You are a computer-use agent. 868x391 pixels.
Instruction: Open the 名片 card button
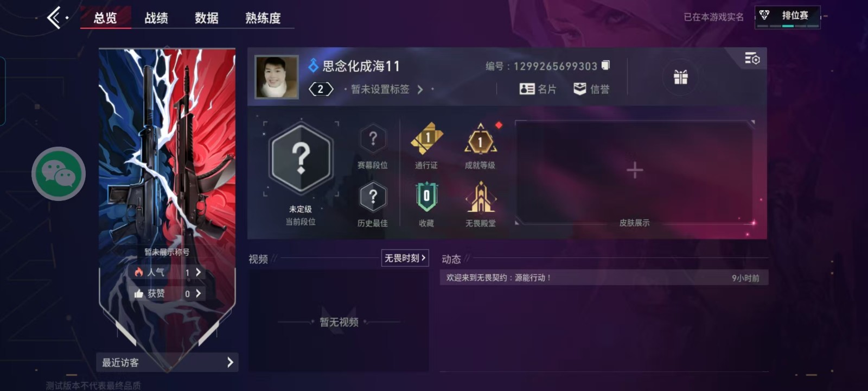point(538,89)
